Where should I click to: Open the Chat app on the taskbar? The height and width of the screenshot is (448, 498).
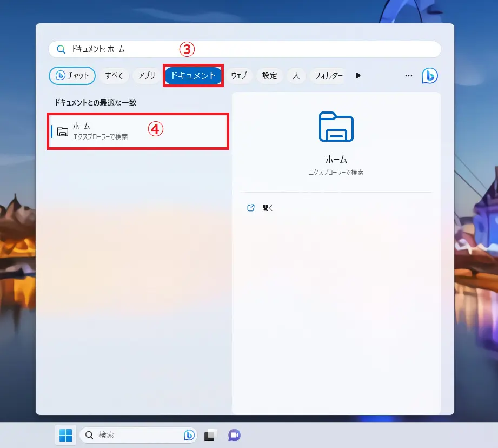pos(234,435)
